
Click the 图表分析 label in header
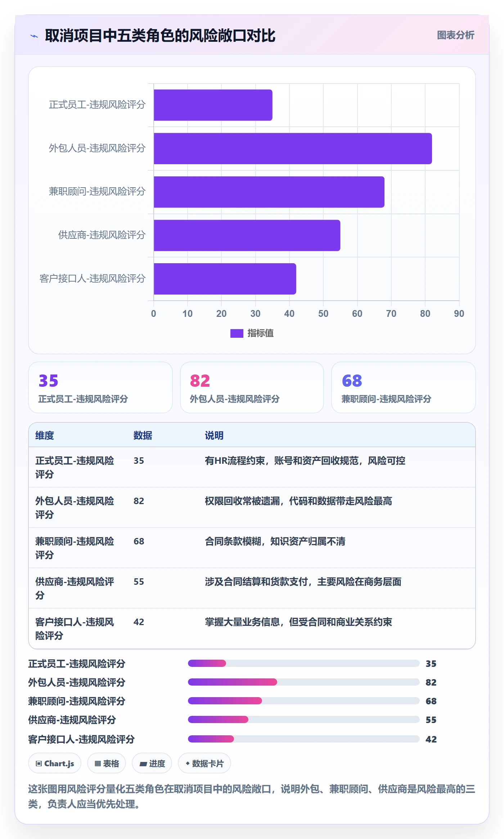coord(455,35)
